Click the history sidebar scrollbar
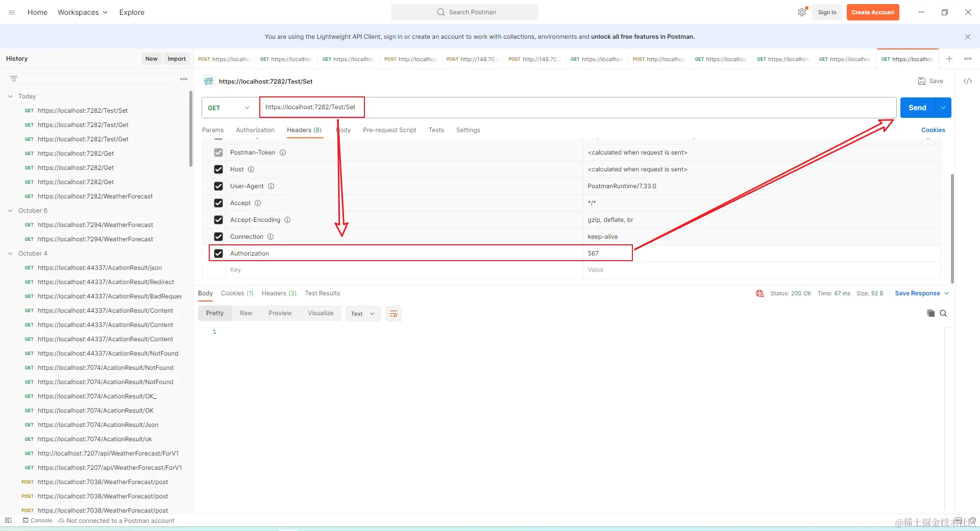 pos(191,129)
